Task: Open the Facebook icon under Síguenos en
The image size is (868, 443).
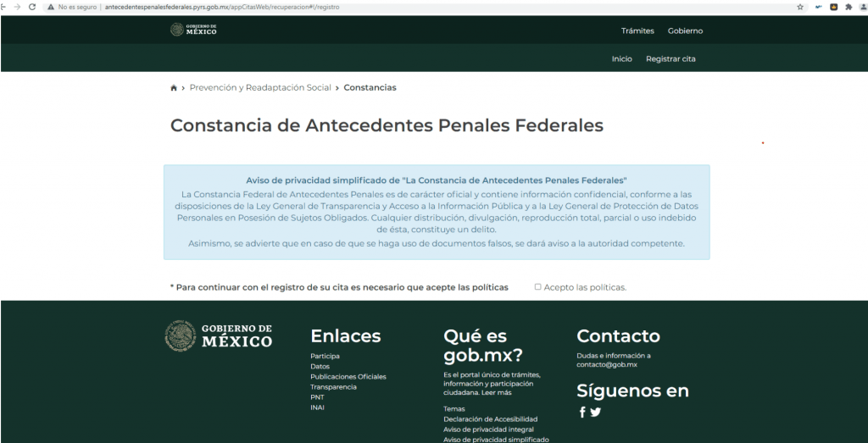Action: (582, 413)
